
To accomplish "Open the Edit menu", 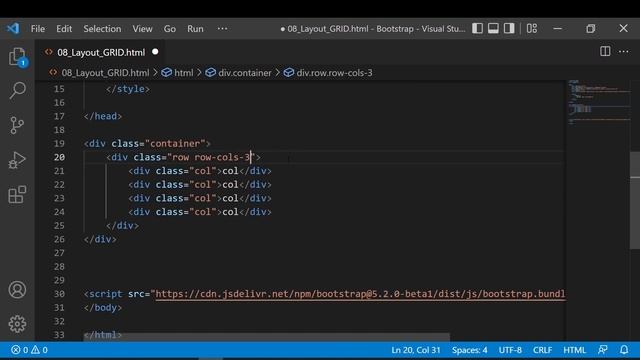I will pyautogui.click(x=64, y=29).
